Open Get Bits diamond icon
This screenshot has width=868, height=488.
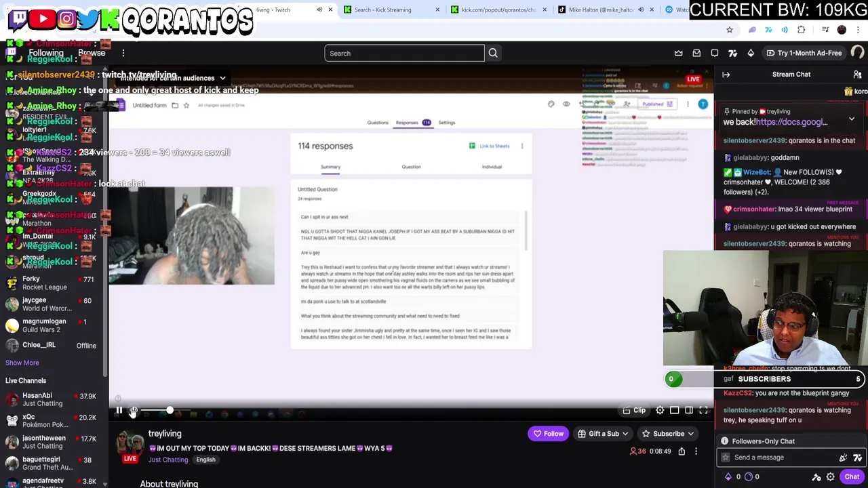click(751, 53)
